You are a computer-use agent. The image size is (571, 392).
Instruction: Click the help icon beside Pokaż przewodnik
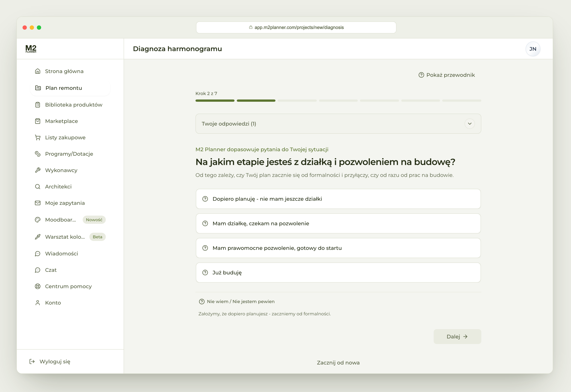click(x=421, y=75)
